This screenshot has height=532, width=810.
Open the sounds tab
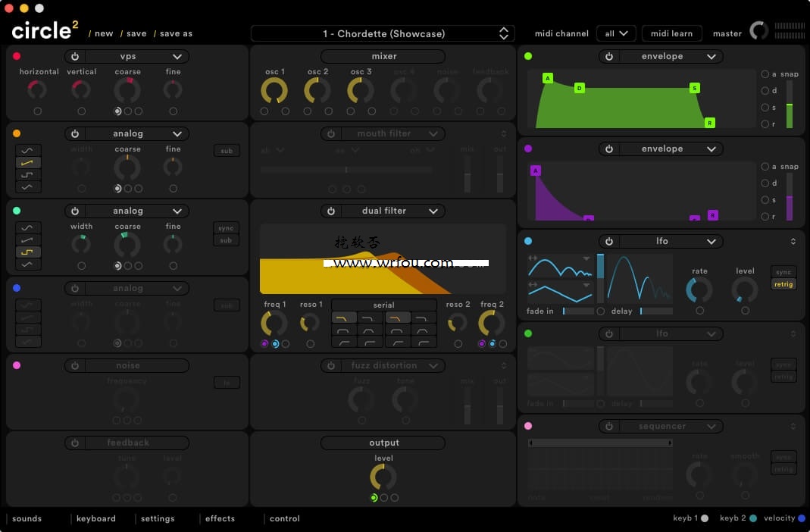[x=27, y=518]
